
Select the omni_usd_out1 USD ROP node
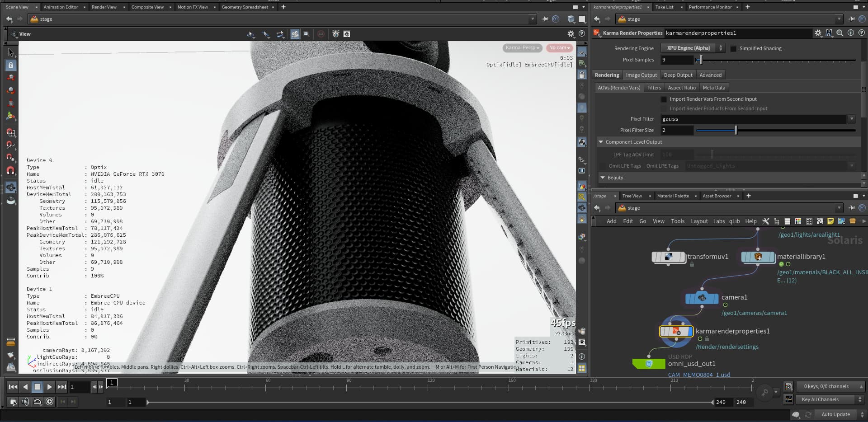click(649, 364)
